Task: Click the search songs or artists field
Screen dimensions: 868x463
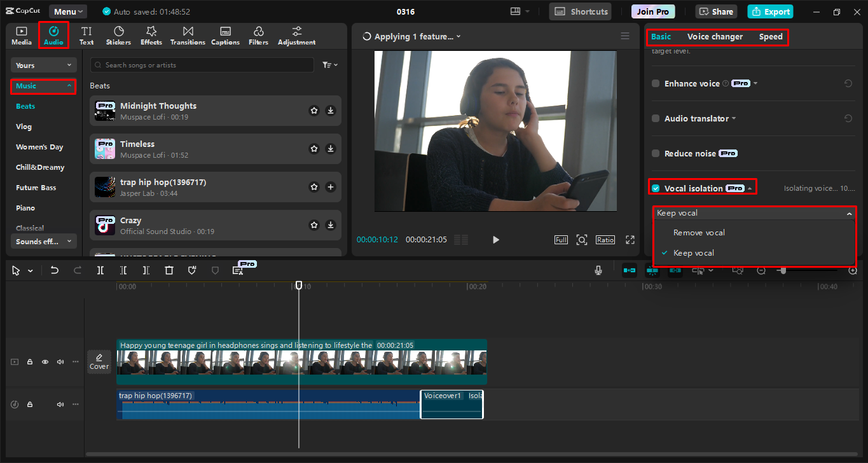Action: pyautogui.click(x=202, y=64)
